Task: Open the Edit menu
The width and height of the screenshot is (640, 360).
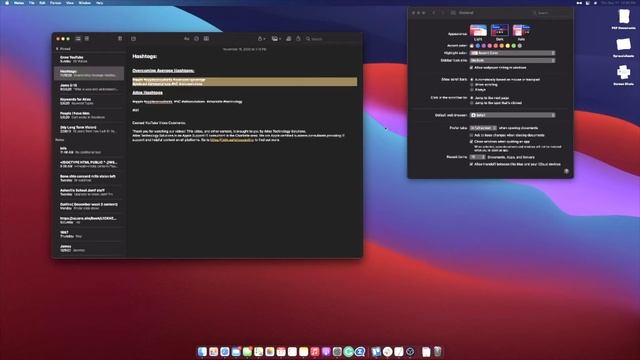Action: coord(42,3)
